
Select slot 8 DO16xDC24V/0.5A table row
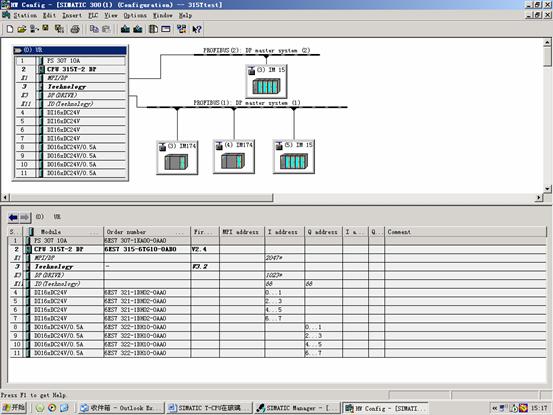coord(277,327)
